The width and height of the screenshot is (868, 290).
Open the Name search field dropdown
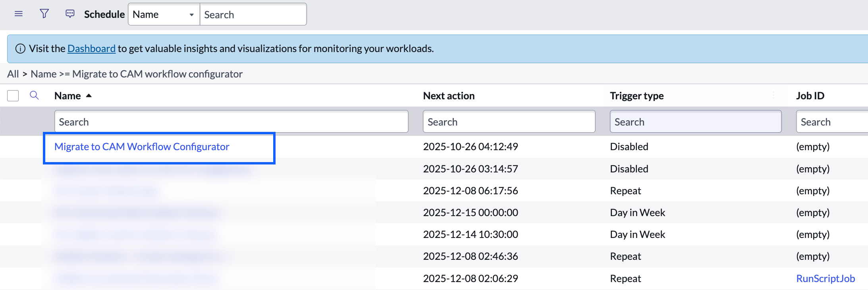[164, 14]
